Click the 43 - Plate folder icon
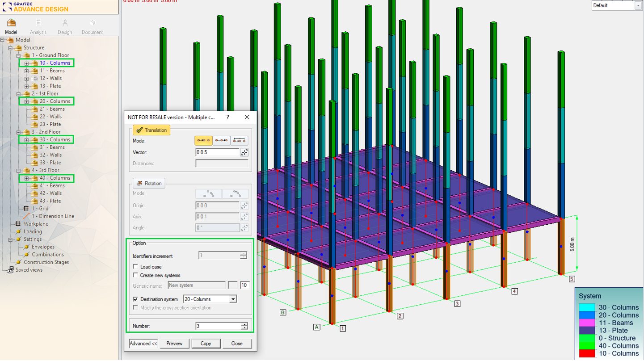This screenshot has height=361, width=644. pyautogui.click(x=34, y=201)
